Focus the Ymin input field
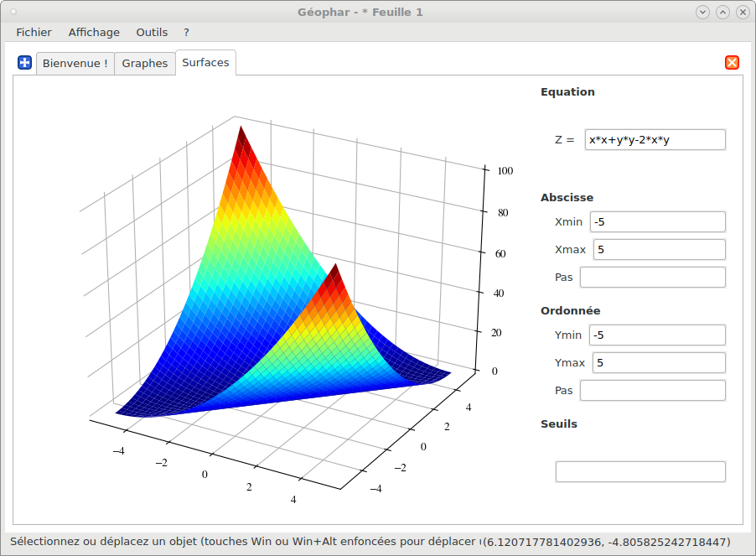 657,335
